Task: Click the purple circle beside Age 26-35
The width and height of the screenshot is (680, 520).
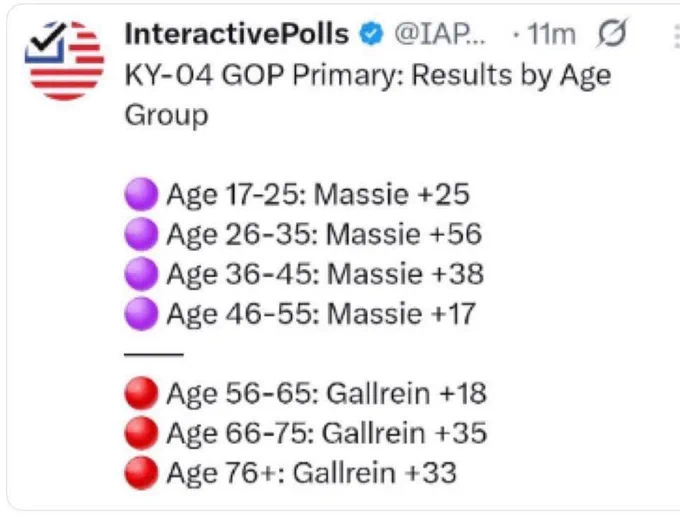Action: pyautogui.click(x=141, y=234)
